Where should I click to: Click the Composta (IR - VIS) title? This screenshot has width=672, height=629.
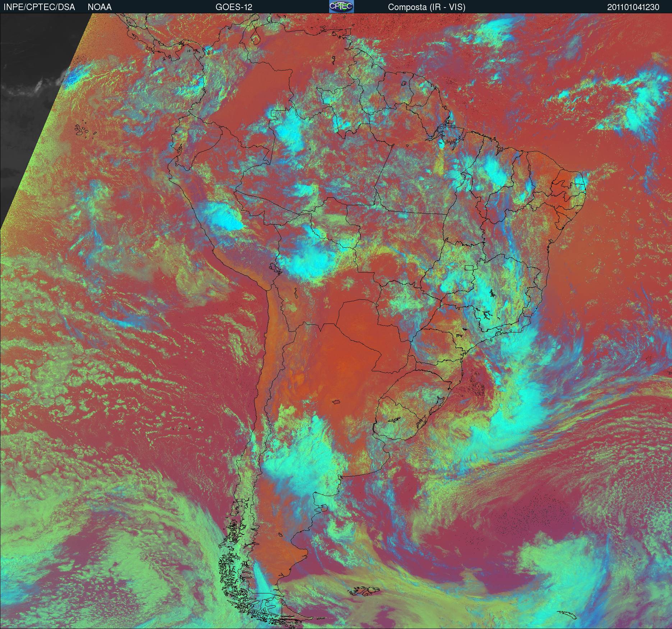coord(427,7)
